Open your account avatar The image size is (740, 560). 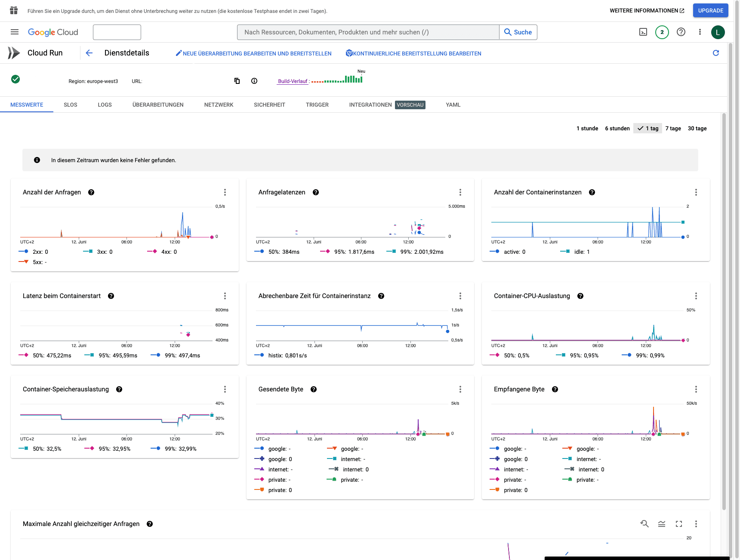pyautogui.click(x=718, y=32)
